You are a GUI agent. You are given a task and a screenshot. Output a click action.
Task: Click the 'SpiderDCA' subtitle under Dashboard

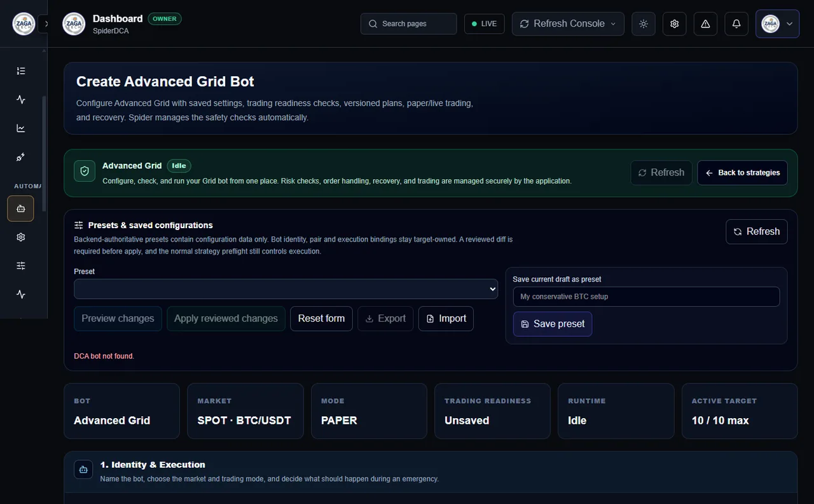(111, 31)
